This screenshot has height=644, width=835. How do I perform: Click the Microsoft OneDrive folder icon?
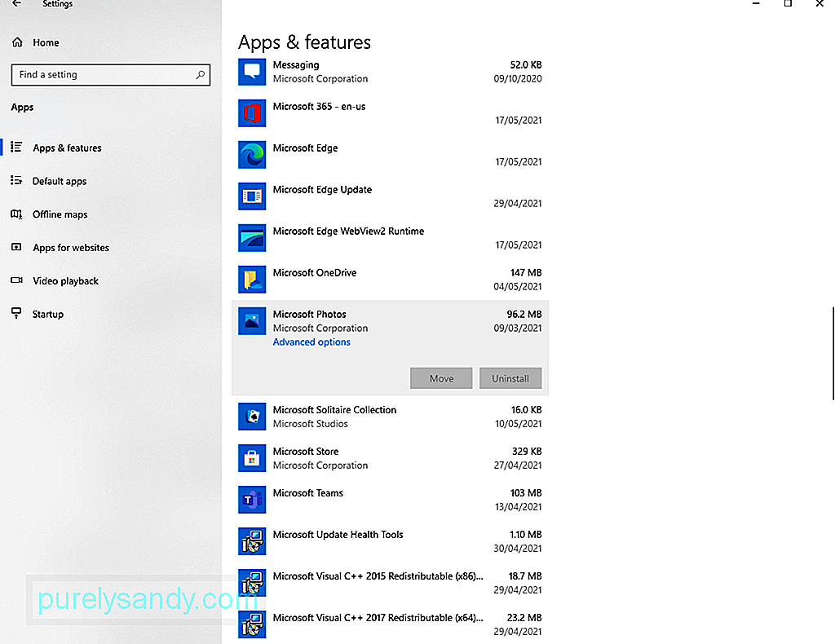point(252,279)
